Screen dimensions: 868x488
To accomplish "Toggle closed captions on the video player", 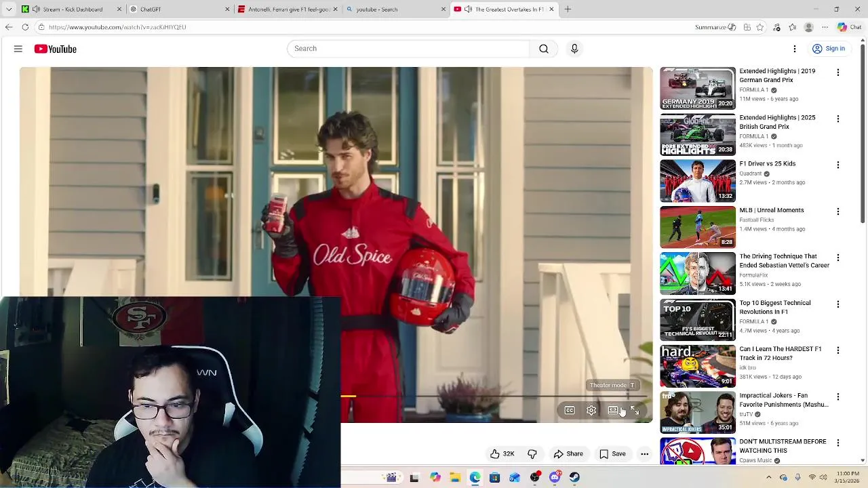I will 570,411.
